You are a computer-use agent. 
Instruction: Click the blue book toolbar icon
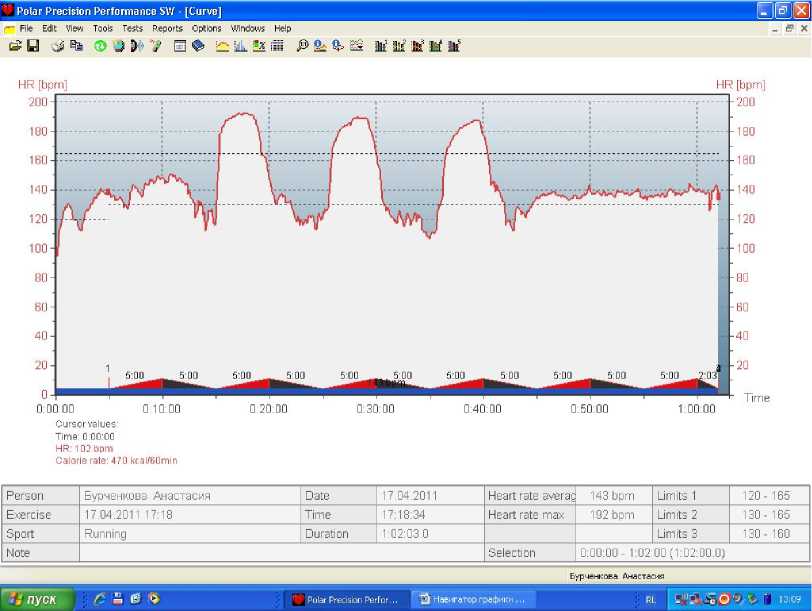click(x=198, y=46)
